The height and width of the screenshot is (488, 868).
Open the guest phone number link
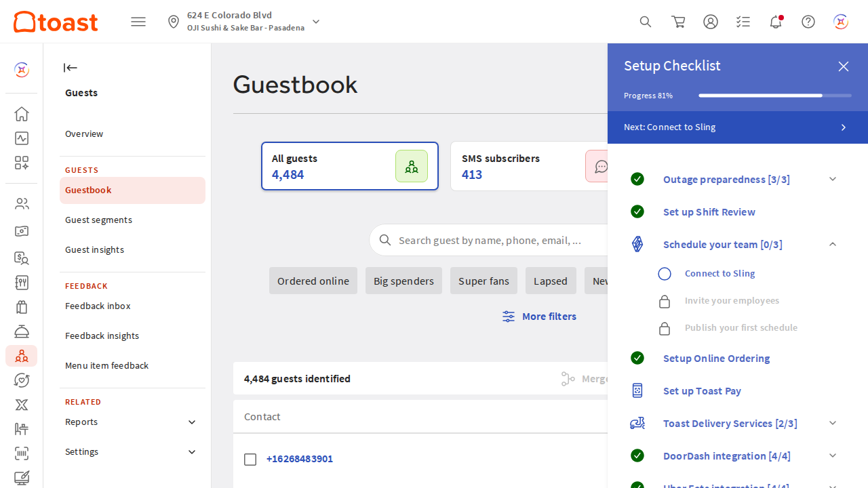[x=300, y=459]
